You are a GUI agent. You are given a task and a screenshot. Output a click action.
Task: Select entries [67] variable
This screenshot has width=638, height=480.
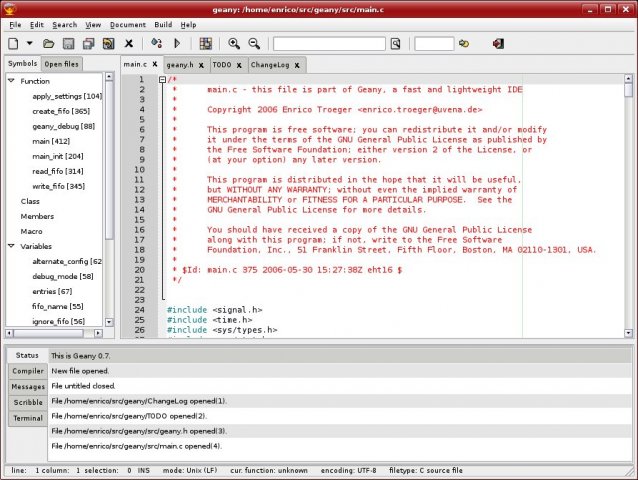point(52,291)
